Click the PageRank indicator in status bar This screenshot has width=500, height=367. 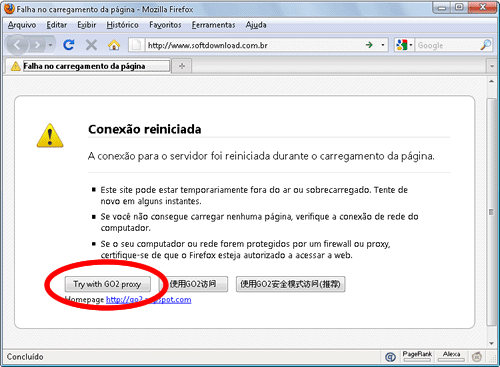(x=417, y=356)
